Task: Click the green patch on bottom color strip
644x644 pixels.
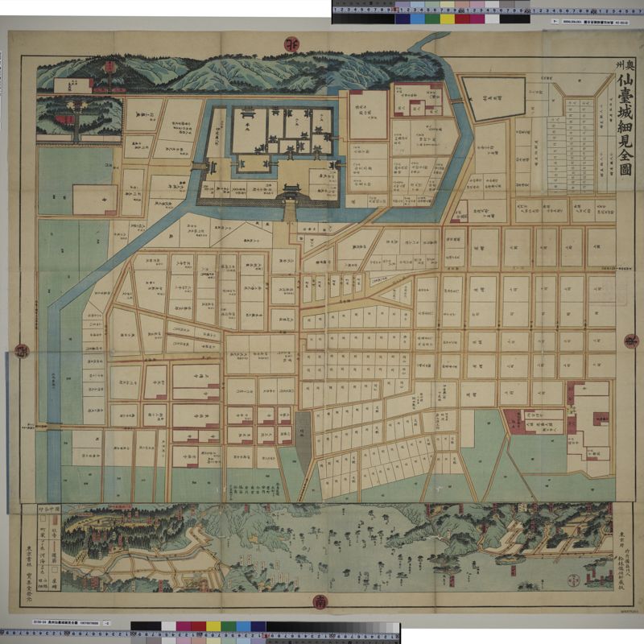Action: click(x=227, y=626)
